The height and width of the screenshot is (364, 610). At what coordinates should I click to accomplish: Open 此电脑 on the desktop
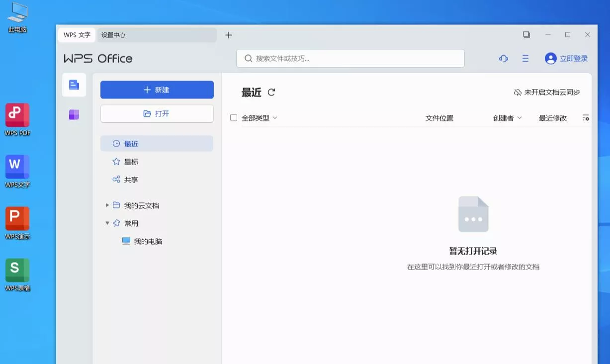17,13
